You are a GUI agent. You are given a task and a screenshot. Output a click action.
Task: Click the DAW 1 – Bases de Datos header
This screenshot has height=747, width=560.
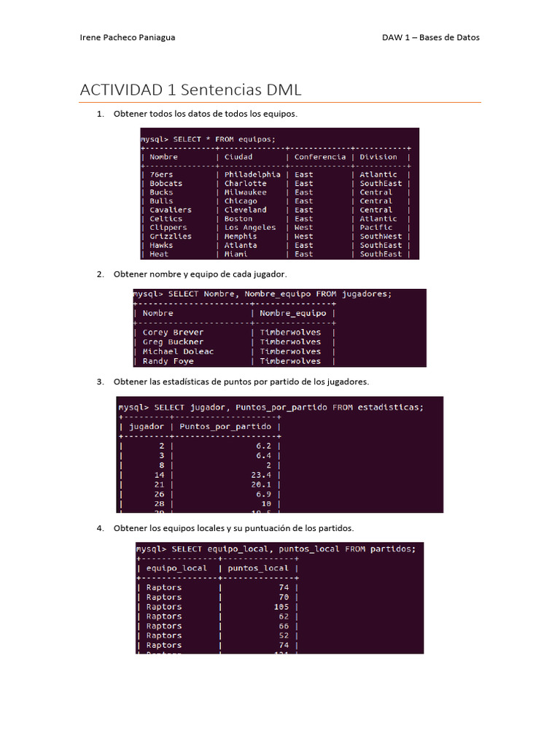point(430,37)
